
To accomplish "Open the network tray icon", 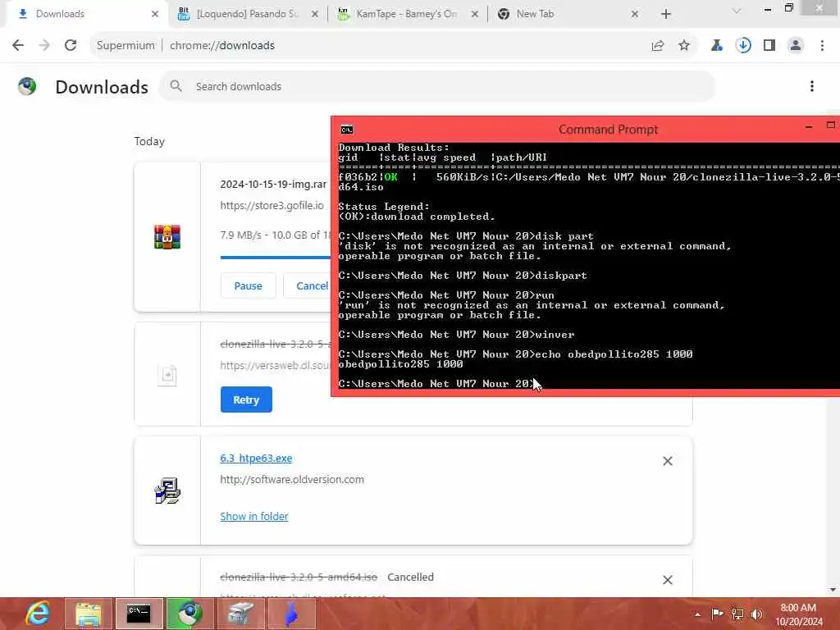I will (x=737, y=614).
